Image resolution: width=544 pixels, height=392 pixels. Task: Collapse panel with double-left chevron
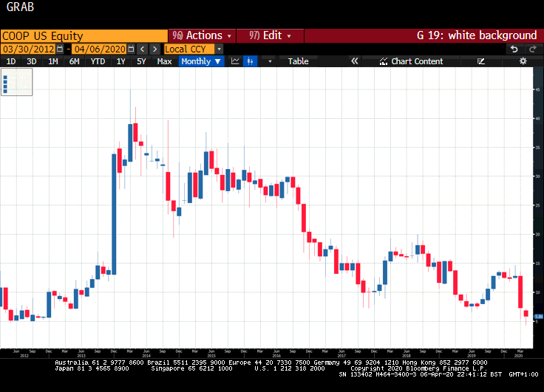[354, 61]
